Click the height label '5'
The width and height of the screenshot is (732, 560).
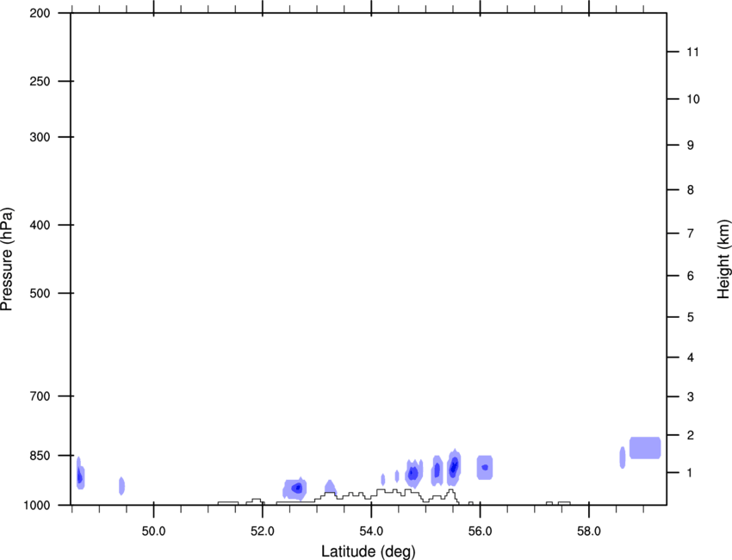691,317
